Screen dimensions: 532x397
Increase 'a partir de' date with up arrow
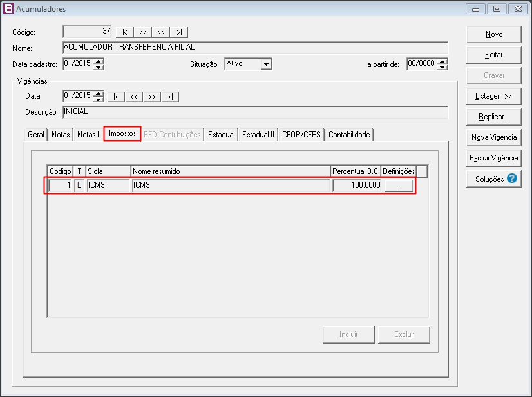click(x=442, y=61)
